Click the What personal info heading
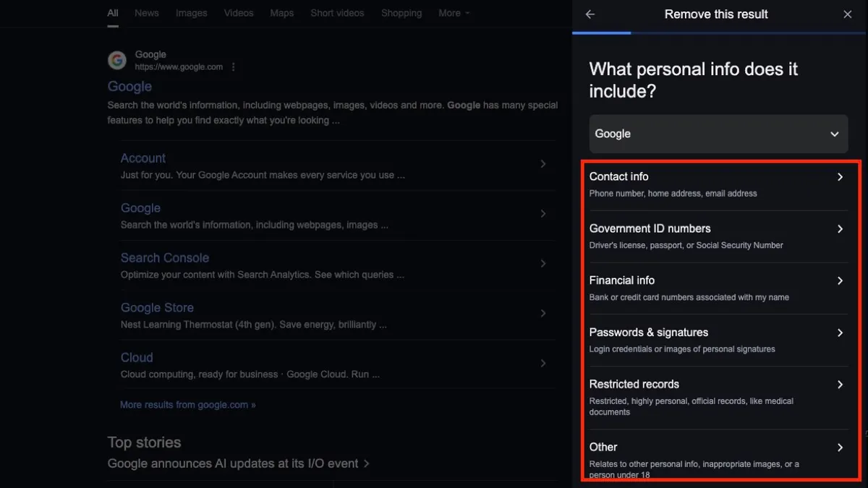Viewport: 868px width, 488px height. point(694,80)
